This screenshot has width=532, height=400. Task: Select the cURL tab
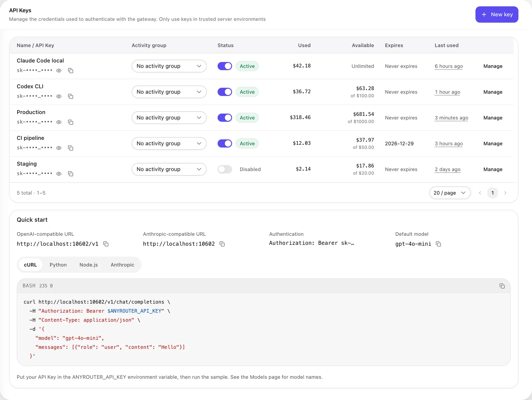click(31, 265)
